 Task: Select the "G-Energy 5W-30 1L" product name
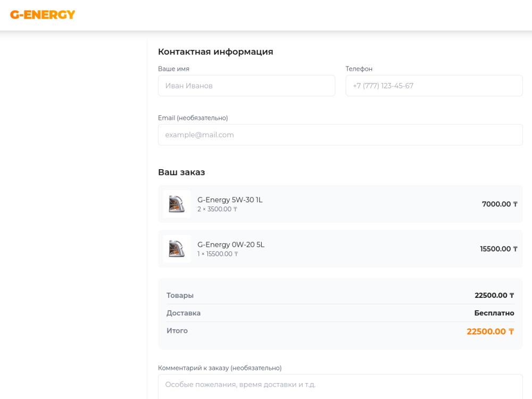coord(230,200)
